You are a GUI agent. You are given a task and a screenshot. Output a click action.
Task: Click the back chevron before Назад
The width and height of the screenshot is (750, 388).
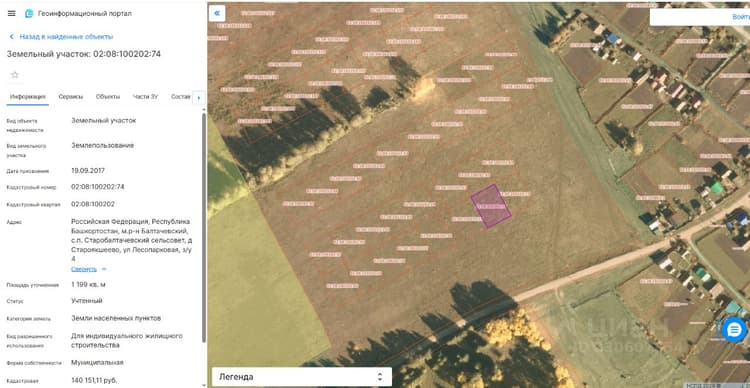click(11, 37)
